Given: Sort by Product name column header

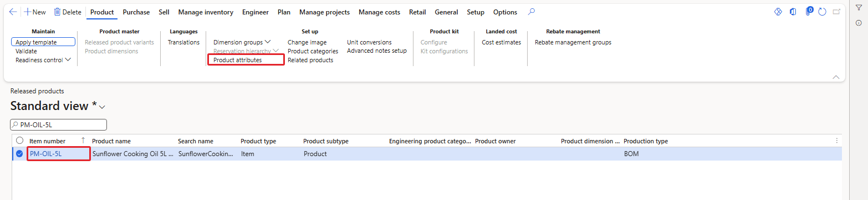Looking at the screenshot, I should tap(111, 141).
